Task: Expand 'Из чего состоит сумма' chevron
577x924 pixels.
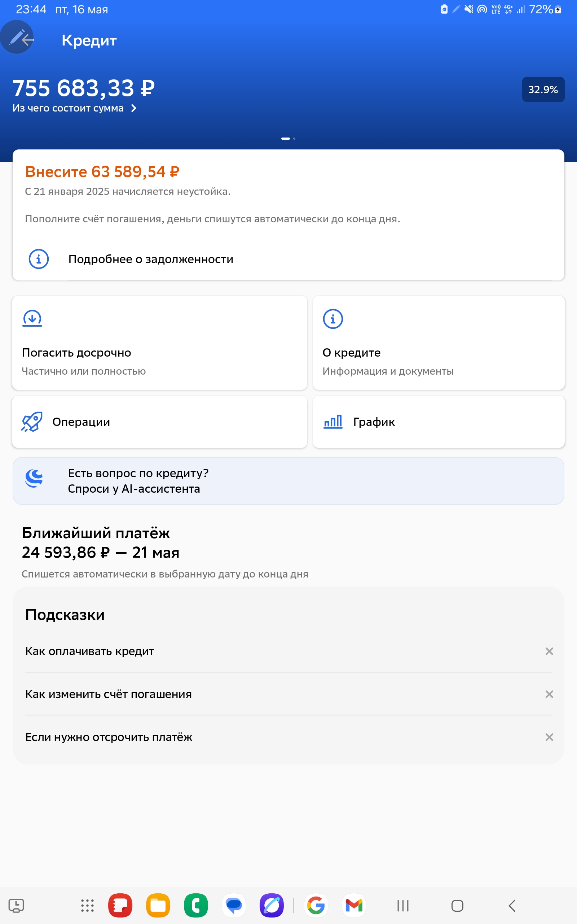Action: coord(133,108)
